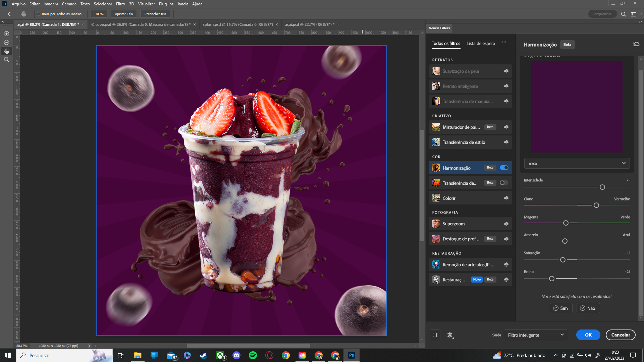
Task: Expand the status bar info arrow
Action: (x=89, y=346)
